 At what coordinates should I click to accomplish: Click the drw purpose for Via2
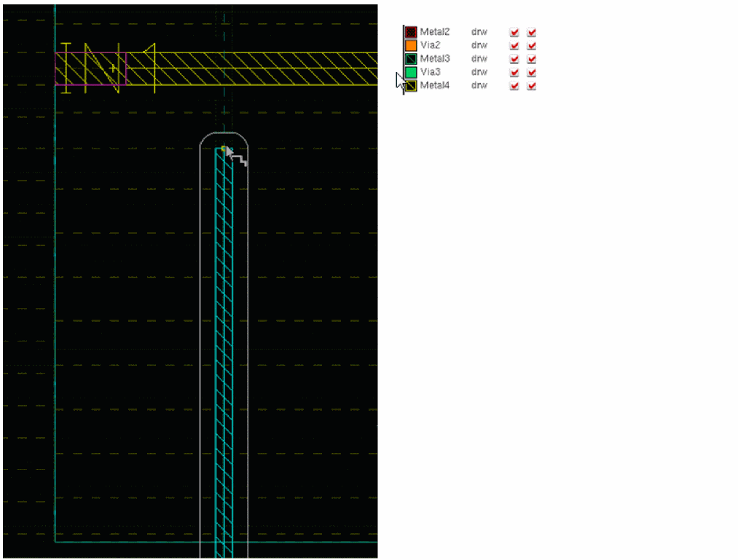click(x=479, y=45)
